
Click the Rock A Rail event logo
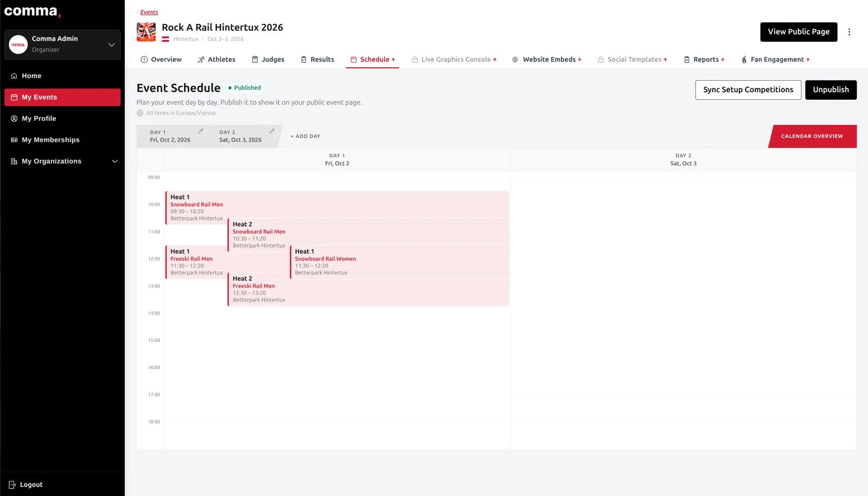pyautogui.click(x=146, y=32)
